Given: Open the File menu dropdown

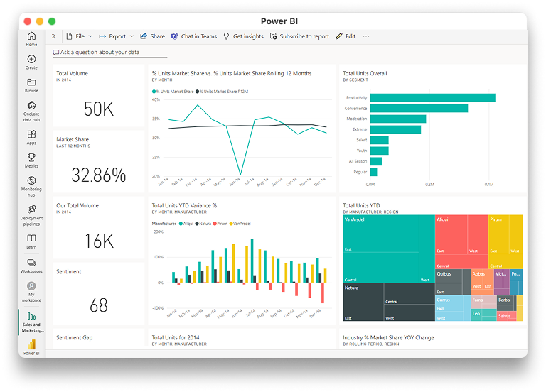Looking at the screenshot, I should 80,36.
